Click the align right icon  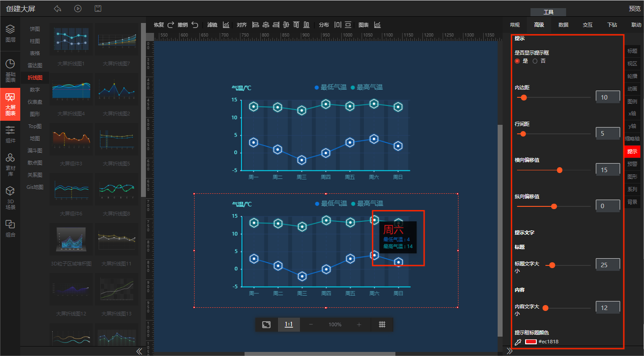coord(276,25)
